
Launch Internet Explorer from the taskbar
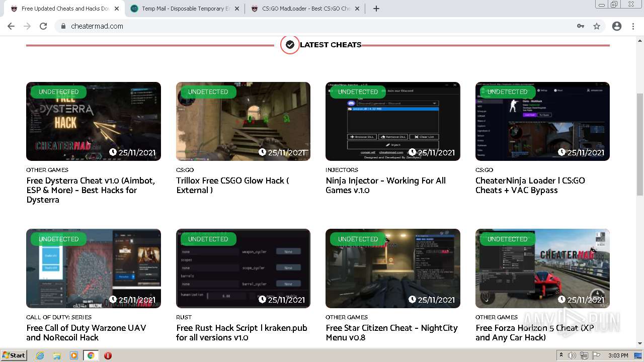[x=40, y=355]
